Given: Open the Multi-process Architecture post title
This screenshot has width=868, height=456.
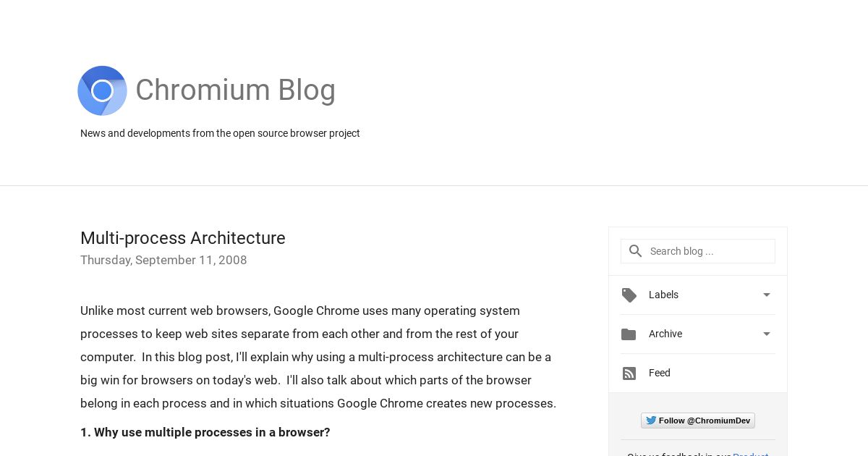Looking at the screenshot, I should tap(183, 238).
